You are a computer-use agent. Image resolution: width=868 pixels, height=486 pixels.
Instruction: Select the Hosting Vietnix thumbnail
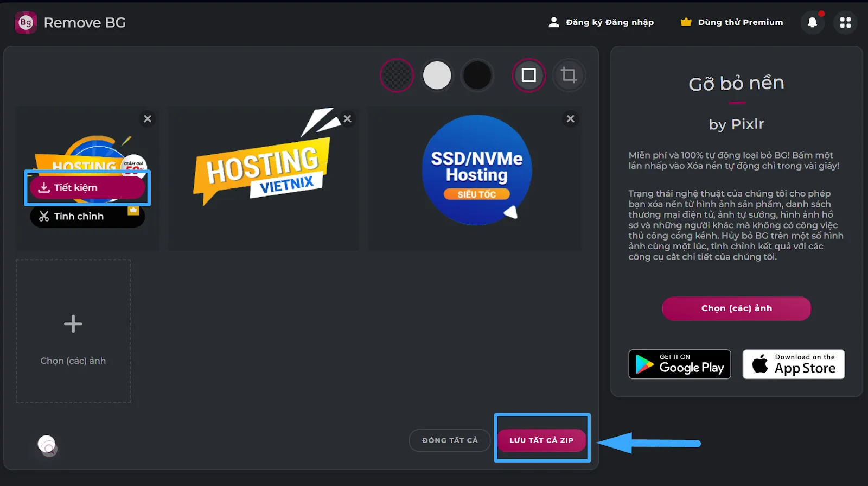click(263, 179)
